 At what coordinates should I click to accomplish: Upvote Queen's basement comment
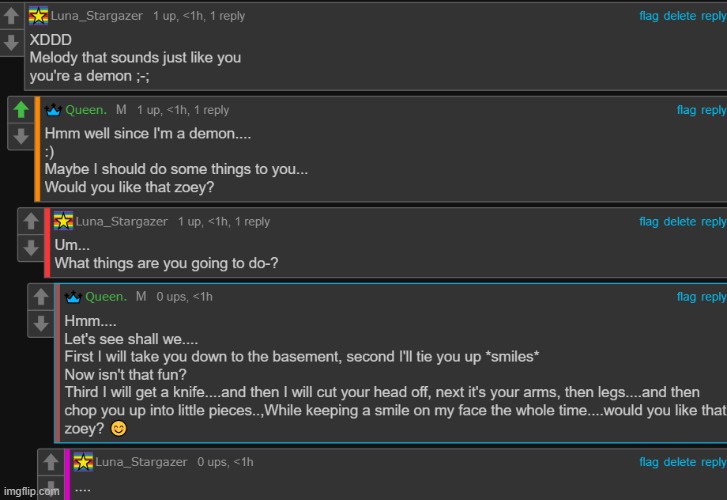click(x=41, y=297)
